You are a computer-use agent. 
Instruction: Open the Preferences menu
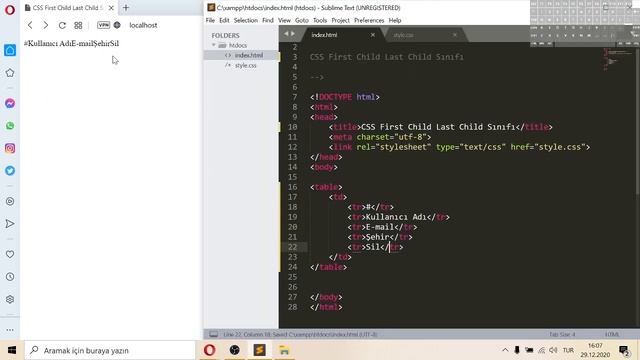[369, 20]
